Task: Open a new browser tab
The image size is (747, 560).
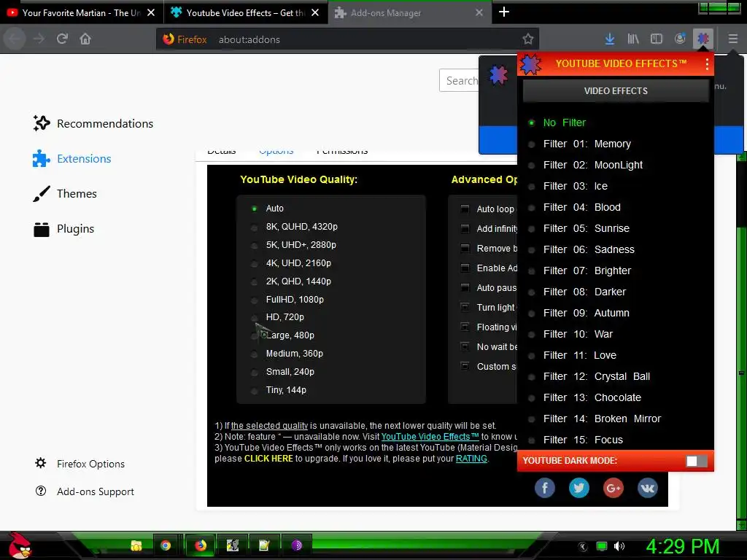Action: (x=503, y=12)
